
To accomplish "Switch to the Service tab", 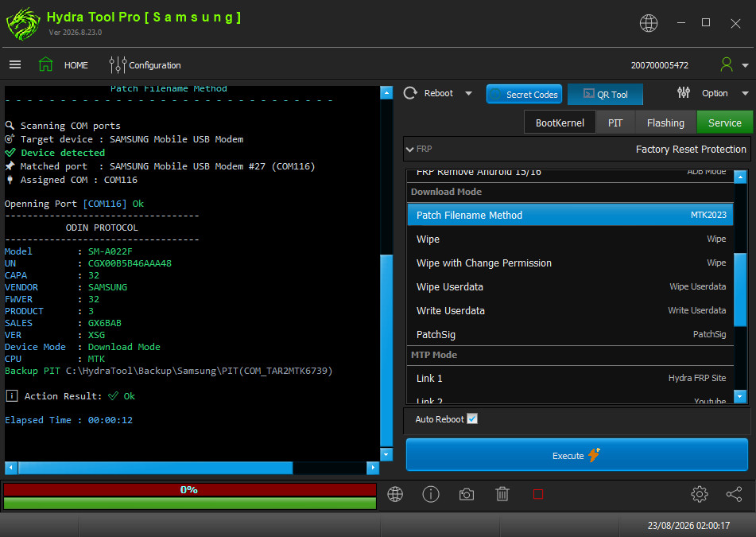I will (x=725, y=123).
